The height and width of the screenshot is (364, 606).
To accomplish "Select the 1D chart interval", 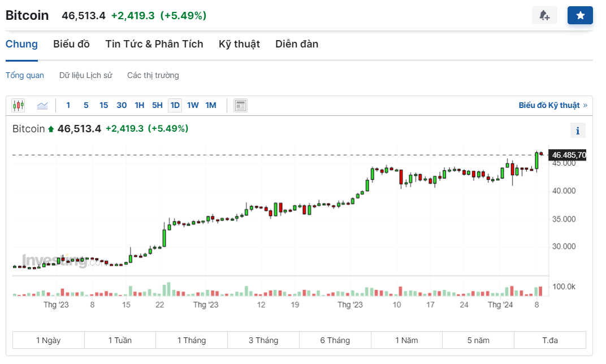I will click(x=175, y=105).
